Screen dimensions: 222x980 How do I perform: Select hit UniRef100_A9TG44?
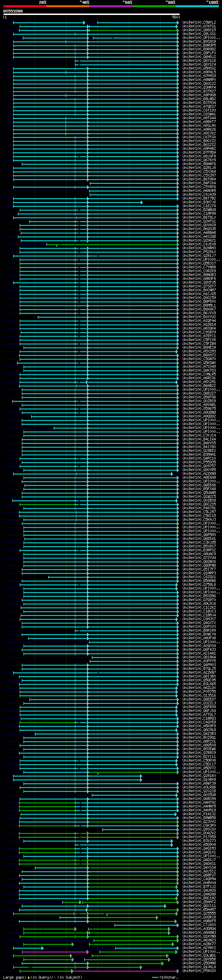click(x=199, y=118)
